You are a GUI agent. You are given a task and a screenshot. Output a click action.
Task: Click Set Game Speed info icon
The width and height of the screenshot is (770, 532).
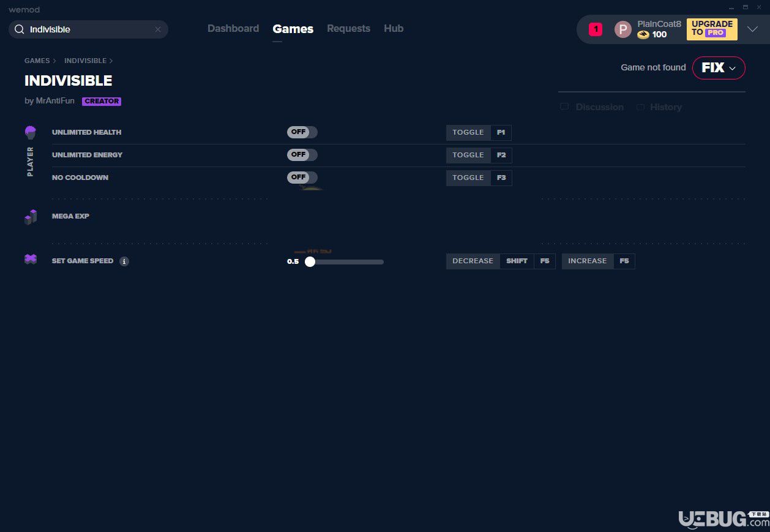124,261
